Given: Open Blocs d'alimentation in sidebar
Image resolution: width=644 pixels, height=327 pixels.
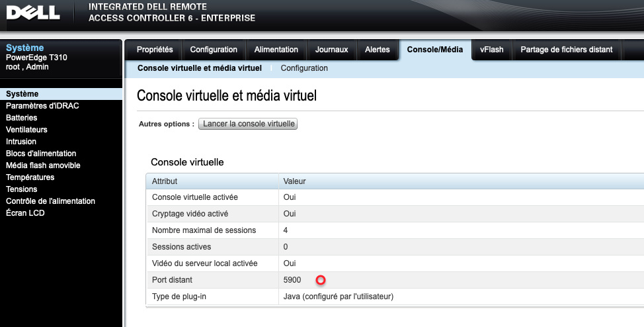Looking at the screenshot, I should point(41,154).
